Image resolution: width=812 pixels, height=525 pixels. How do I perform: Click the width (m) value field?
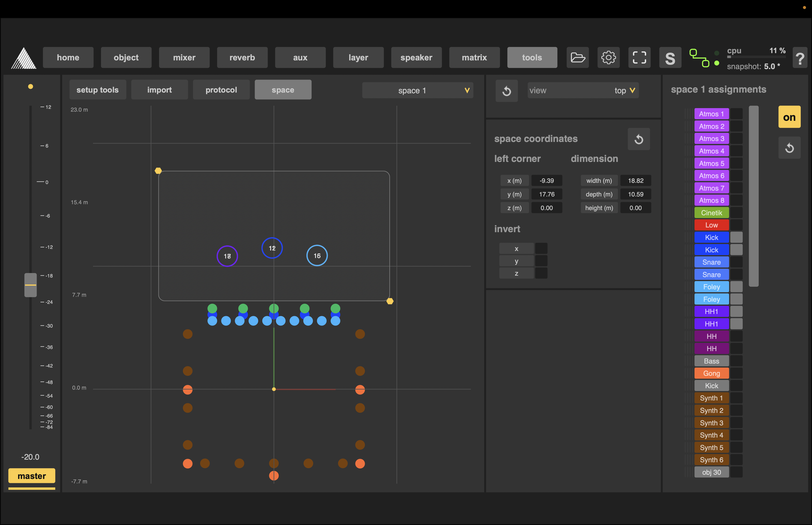(636, 181)
